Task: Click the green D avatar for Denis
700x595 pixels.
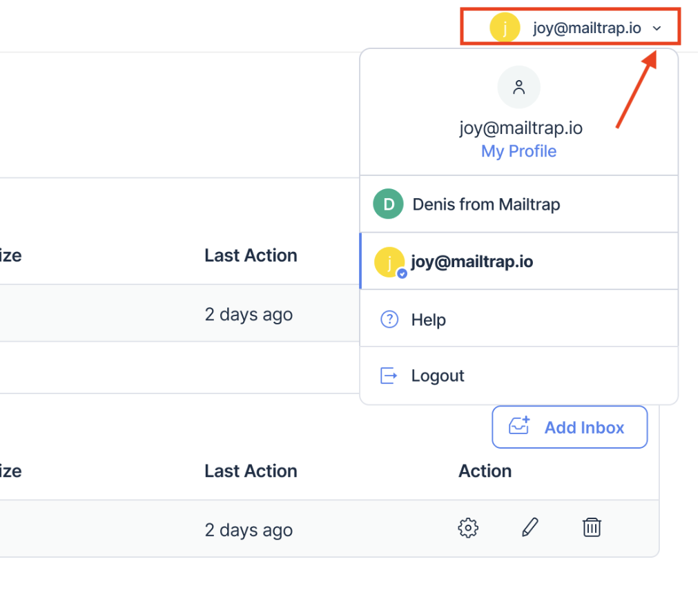Action: (x=389, y=204)
